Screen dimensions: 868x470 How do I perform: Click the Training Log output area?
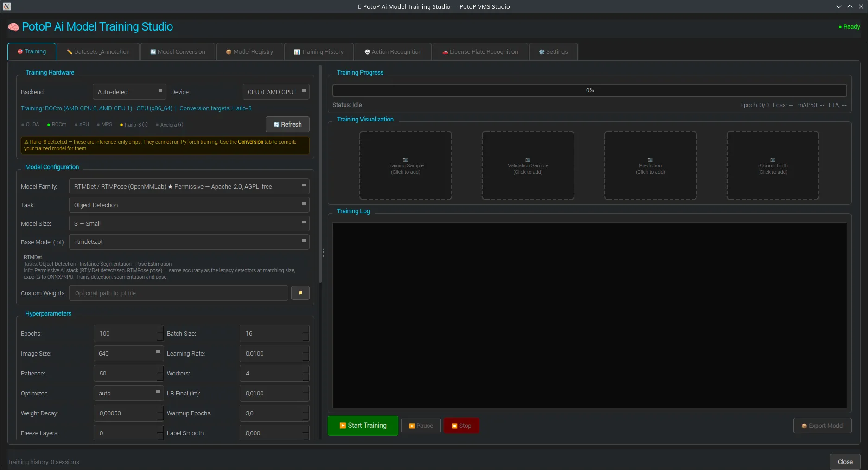(x=590, y=315)
